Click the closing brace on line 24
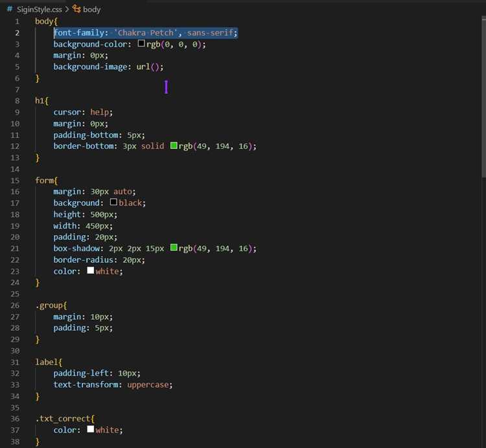 pyautogui.click(x=38, y=283)
